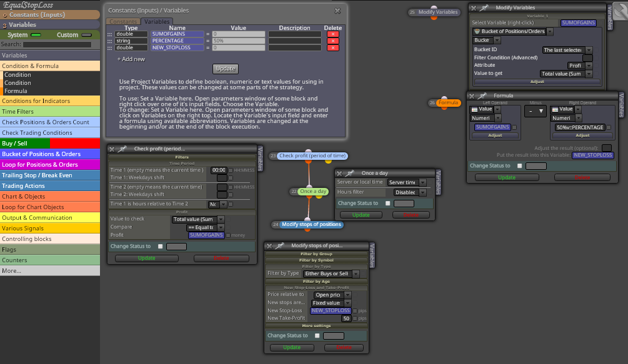This screenshot has height=364, width=628.
Task: Toggle the System variables switch
Action: (x=36, y=35)
